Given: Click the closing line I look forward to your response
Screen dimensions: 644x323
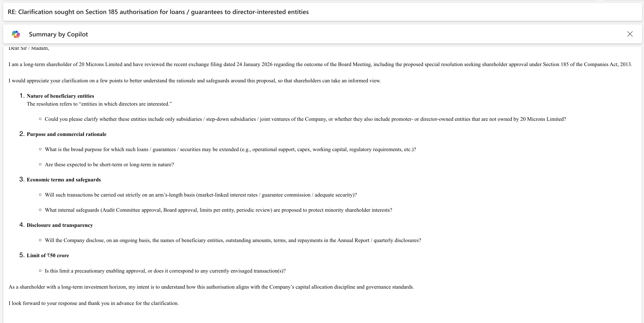Looking at the screenshot, I should [x=94, y=303].
